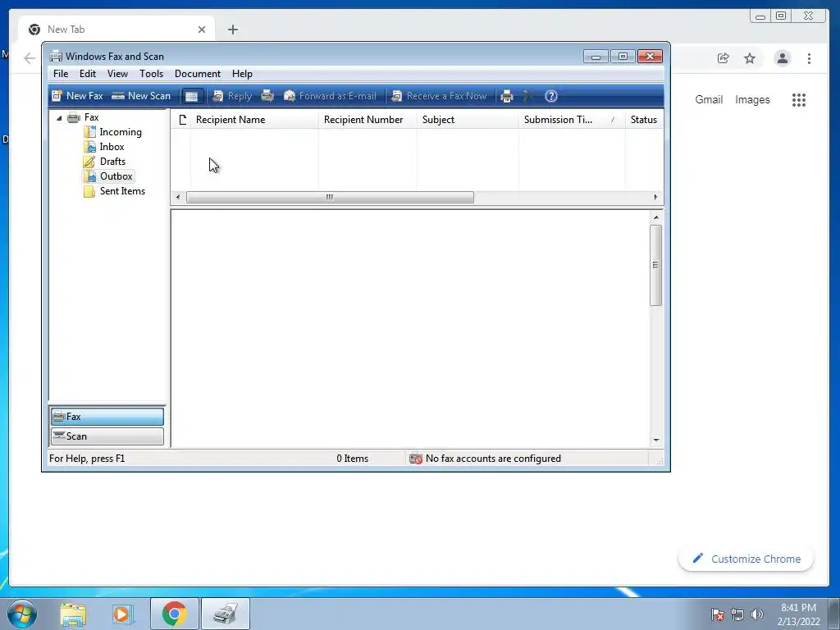
Task: Open the File menu
Action: (61, 73)
